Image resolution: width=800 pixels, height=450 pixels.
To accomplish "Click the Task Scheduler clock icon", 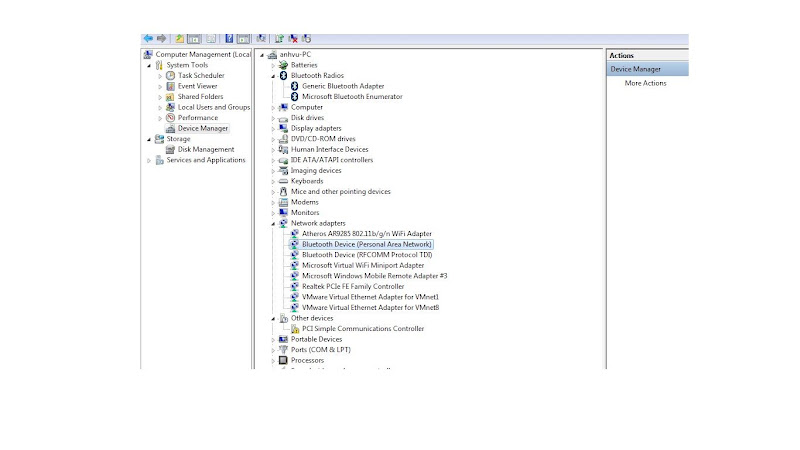I will point(171,76).
